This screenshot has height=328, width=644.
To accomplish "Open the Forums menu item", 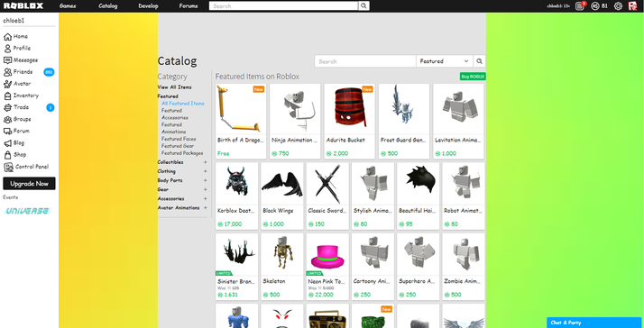I will tap(189, 5).
